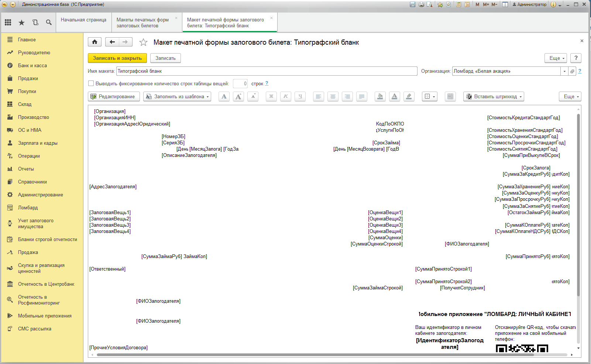Image resolution: width=591 pixels, height=364 pixels.
Task: Decrease font size button
Action: [253, 96]
